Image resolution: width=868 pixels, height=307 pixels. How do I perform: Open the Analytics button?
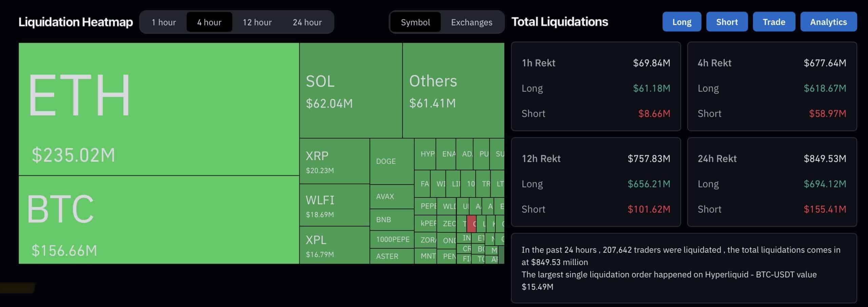click(x=828, y=22)
